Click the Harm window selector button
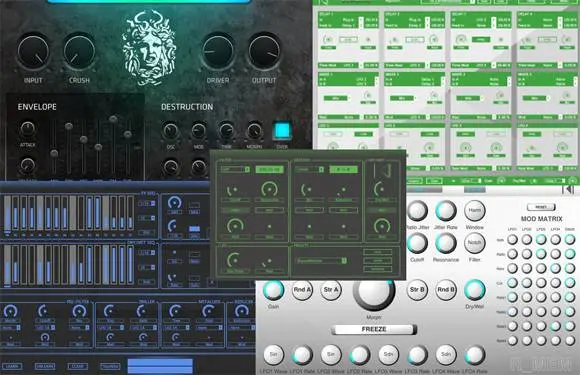The image size is (580, 375). pyautogui.click(x=475, y=211)
